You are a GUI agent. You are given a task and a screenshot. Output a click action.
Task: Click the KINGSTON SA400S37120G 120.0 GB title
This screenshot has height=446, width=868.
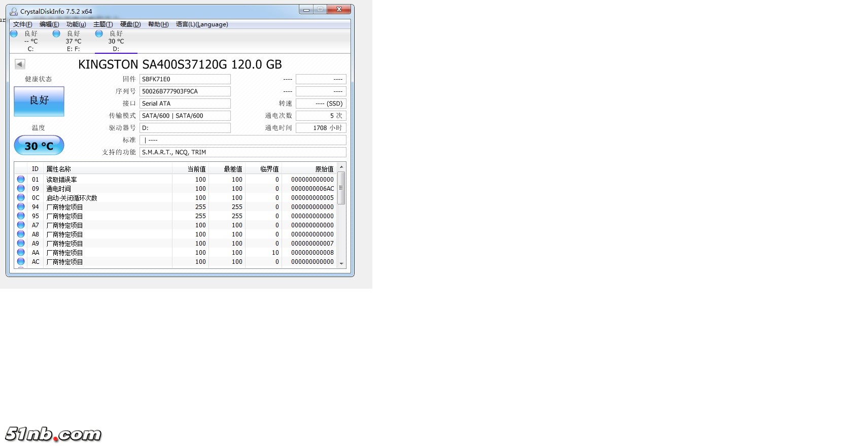(x=180, y=64)
